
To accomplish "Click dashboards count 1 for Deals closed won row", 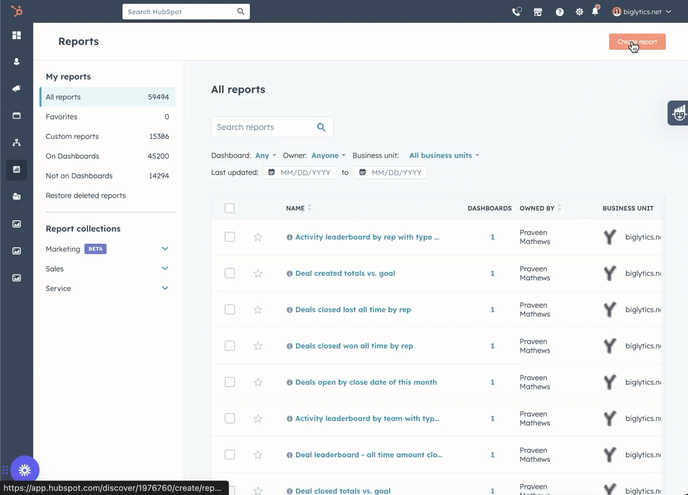I will pos(492,346).
